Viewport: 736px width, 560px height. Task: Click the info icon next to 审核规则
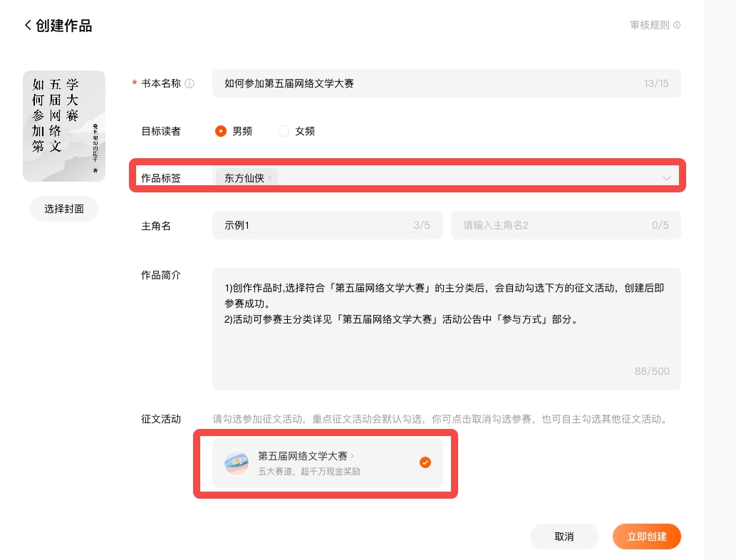pyautogui.click(x=677, y=25)
